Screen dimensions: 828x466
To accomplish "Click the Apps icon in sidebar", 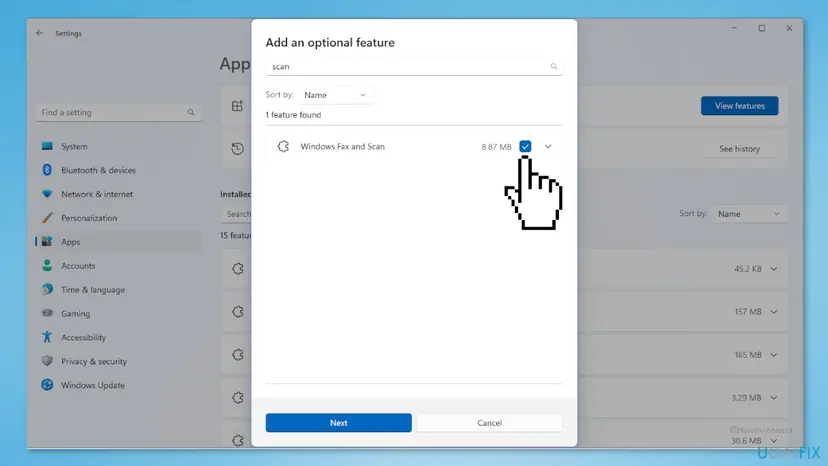I will [x=47, y=241].
